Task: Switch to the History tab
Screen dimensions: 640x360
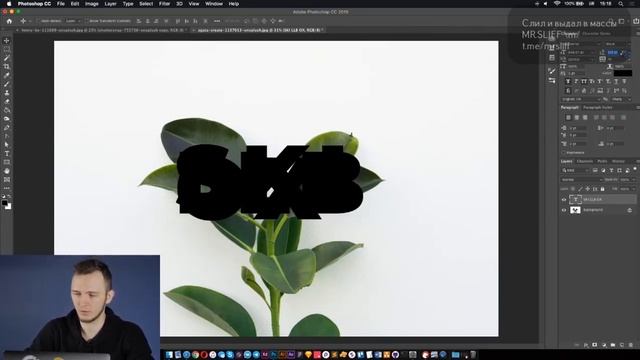Action: (x=618, y=161)
